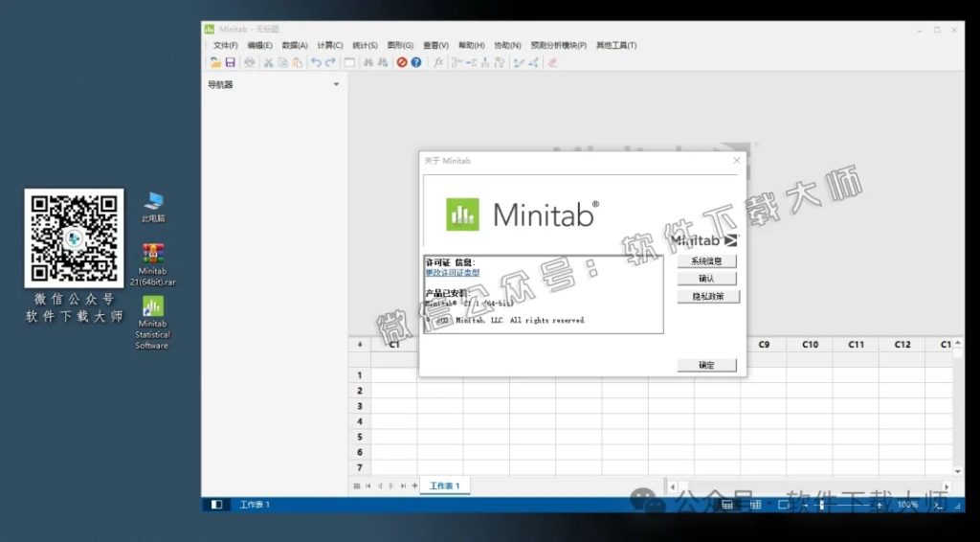Click the Save project toolbar icon
Screen dimensions: 980x542
[230, 62]
